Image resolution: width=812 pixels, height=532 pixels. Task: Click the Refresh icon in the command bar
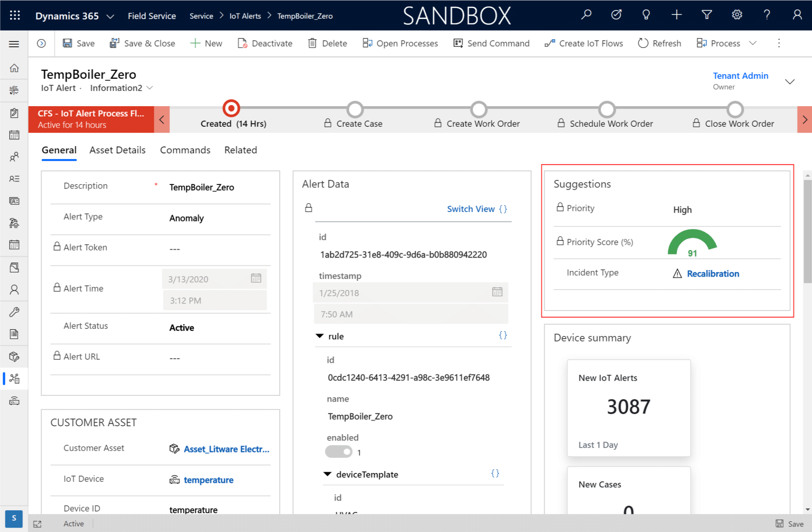(643, 43)
